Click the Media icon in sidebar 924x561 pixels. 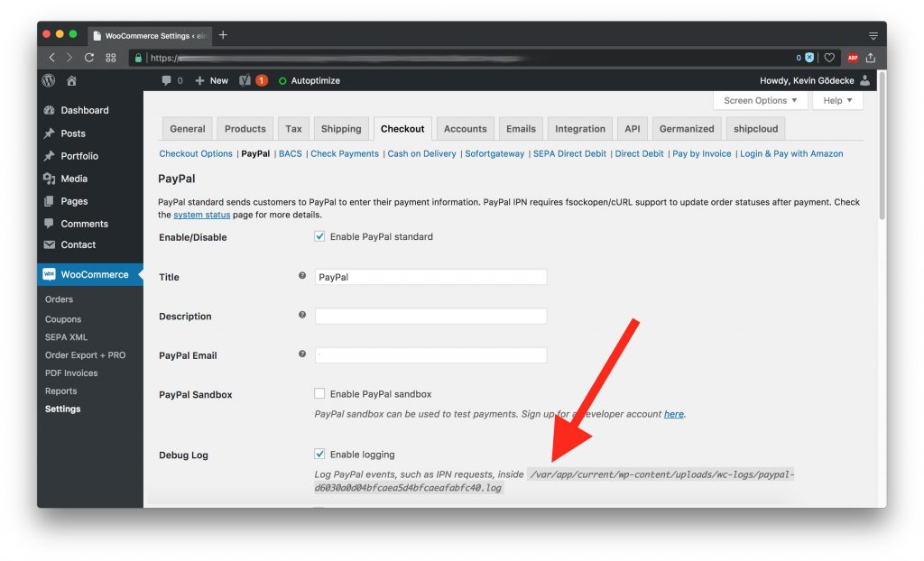click(50, 179)
